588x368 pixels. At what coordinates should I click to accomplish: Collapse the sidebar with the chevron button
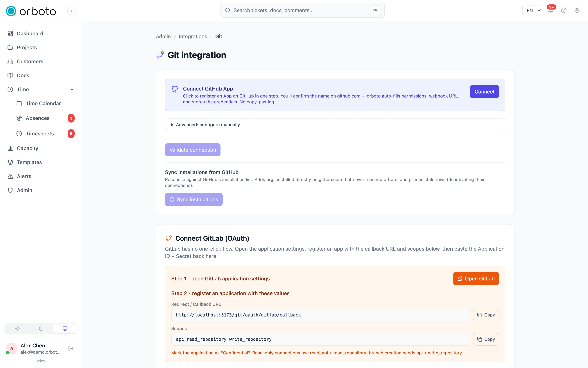pyautogui.click(x=71, y=11)
